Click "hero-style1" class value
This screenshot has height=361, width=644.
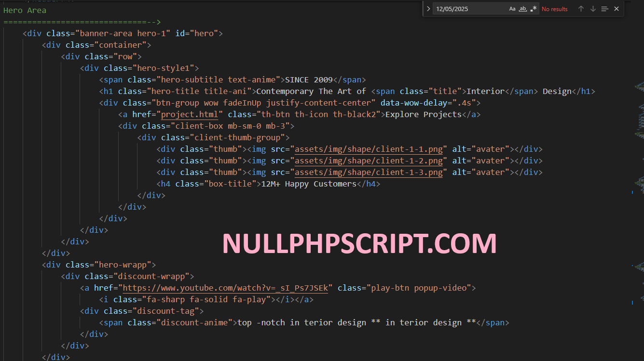[x=164, y=68]
